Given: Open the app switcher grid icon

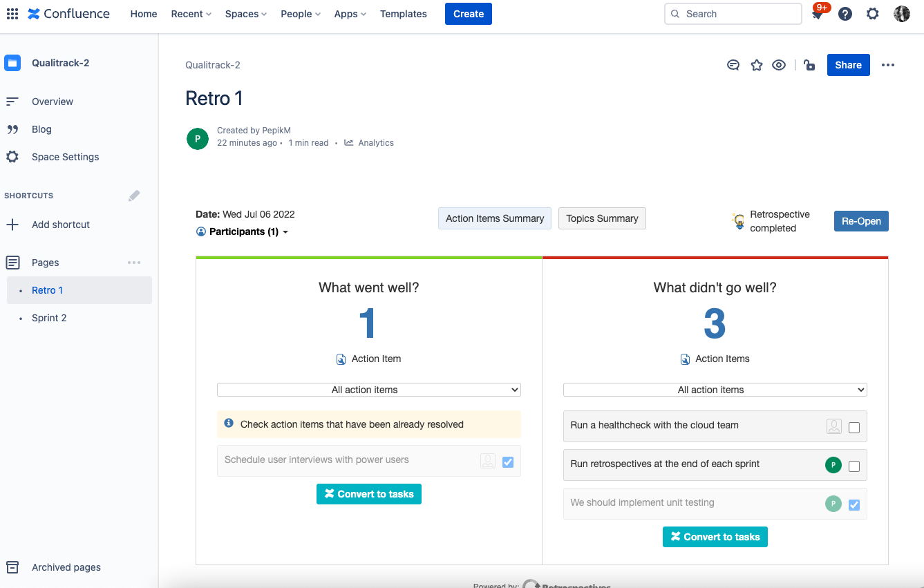Looking at the screenshot, I should pos(12,14).
